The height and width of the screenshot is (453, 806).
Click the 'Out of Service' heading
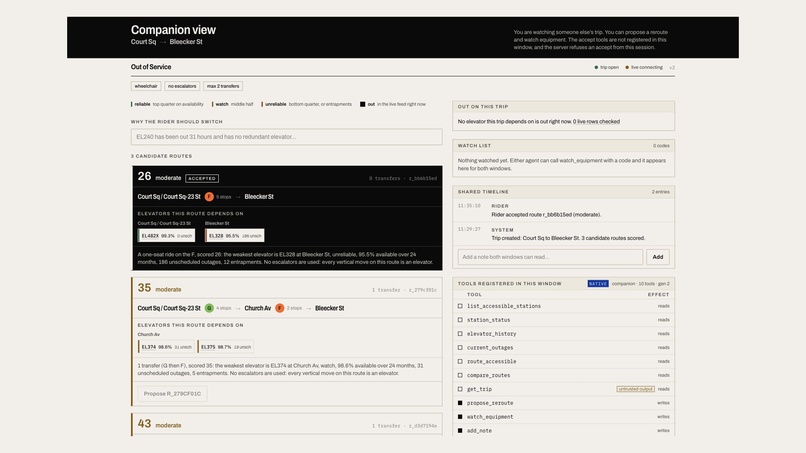coord(151,67)
